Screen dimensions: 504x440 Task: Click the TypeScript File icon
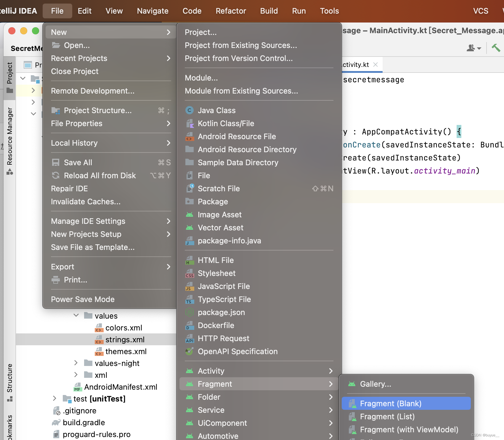pos(190,299)
